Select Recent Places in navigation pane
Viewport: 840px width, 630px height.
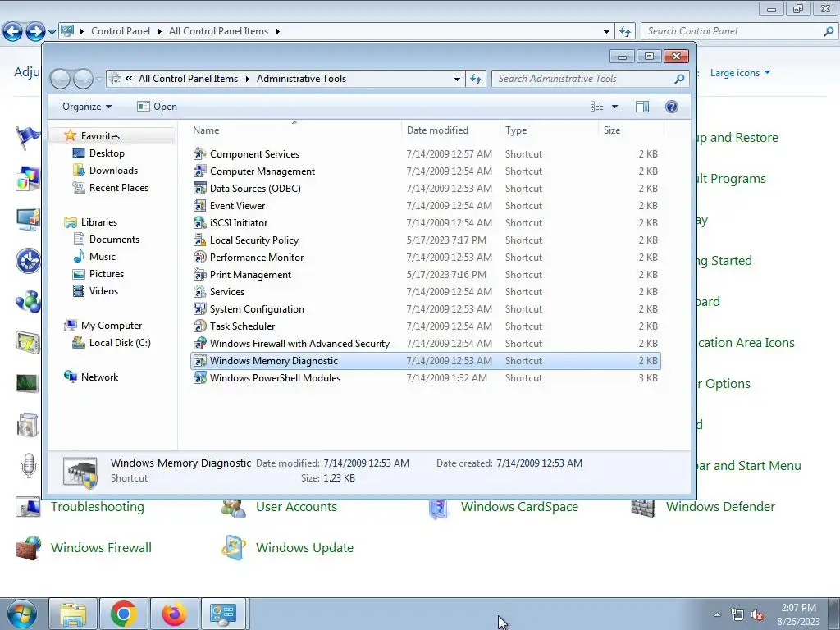(118, 188)
